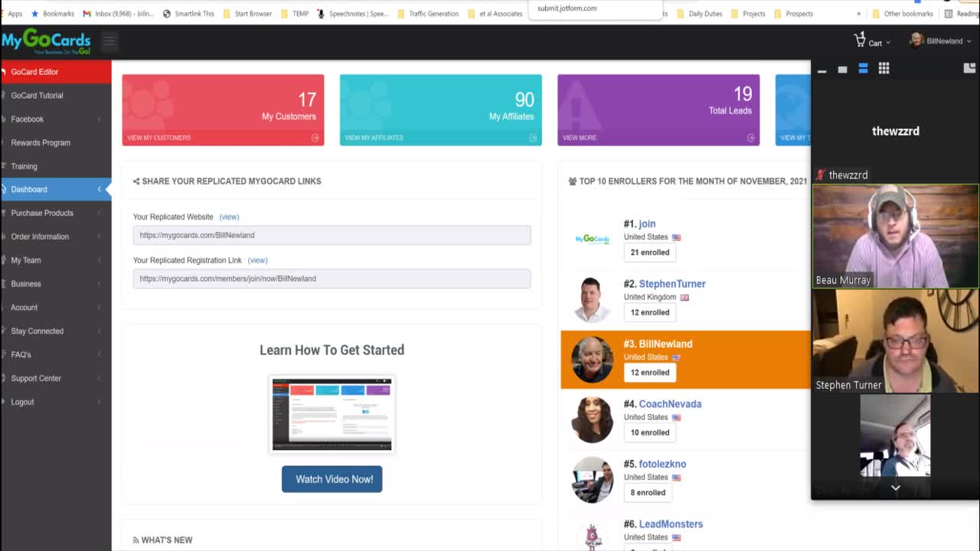Click the arrow icon on My Affiliates card
Screen dimensions: 980x551
(533, 138)
